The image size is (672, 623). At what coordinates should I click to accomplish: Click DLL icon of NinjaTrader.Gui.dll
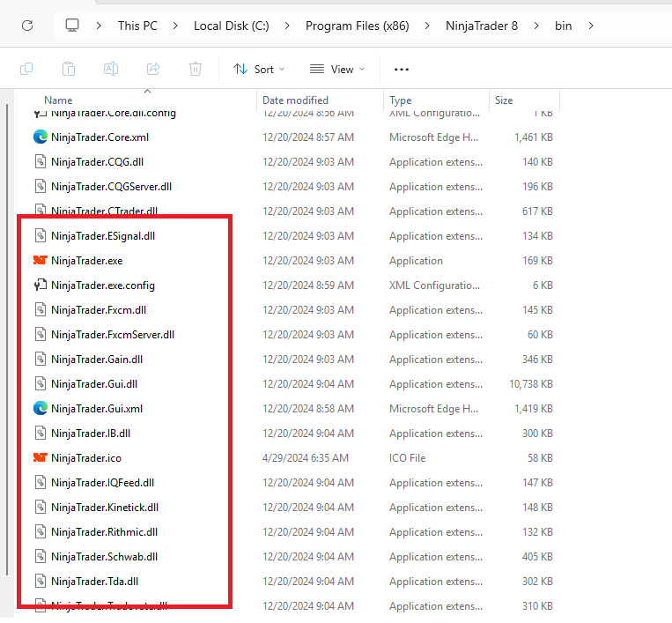pyautogui.click(x=41, y=383)
